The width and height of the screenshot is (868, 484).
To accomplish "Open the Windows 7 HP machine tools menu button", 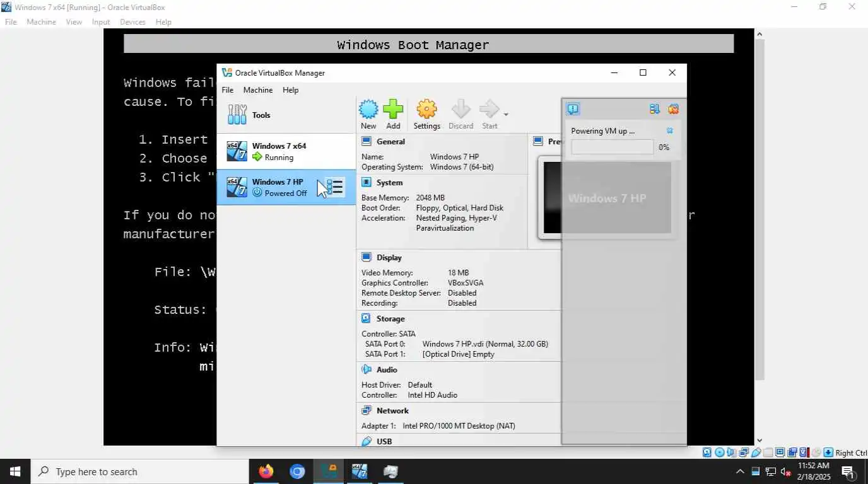I will click(x=335, y=187).
